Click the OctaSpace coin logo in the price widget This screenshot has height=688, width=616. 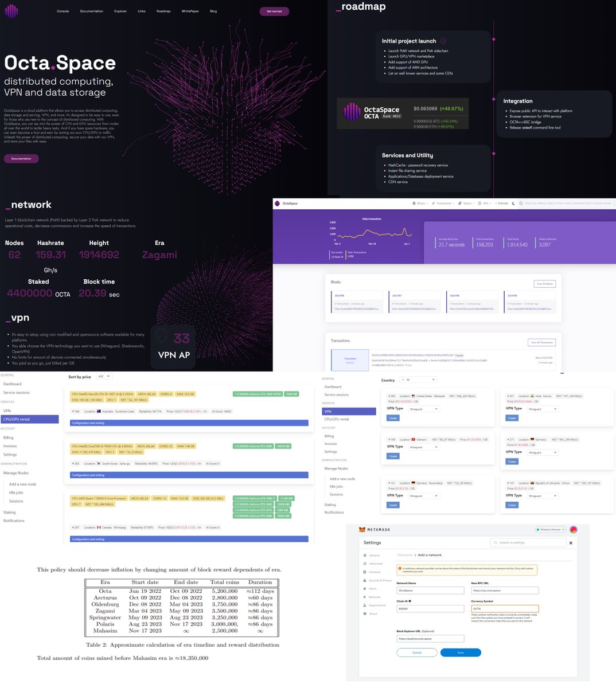[352, 112]
